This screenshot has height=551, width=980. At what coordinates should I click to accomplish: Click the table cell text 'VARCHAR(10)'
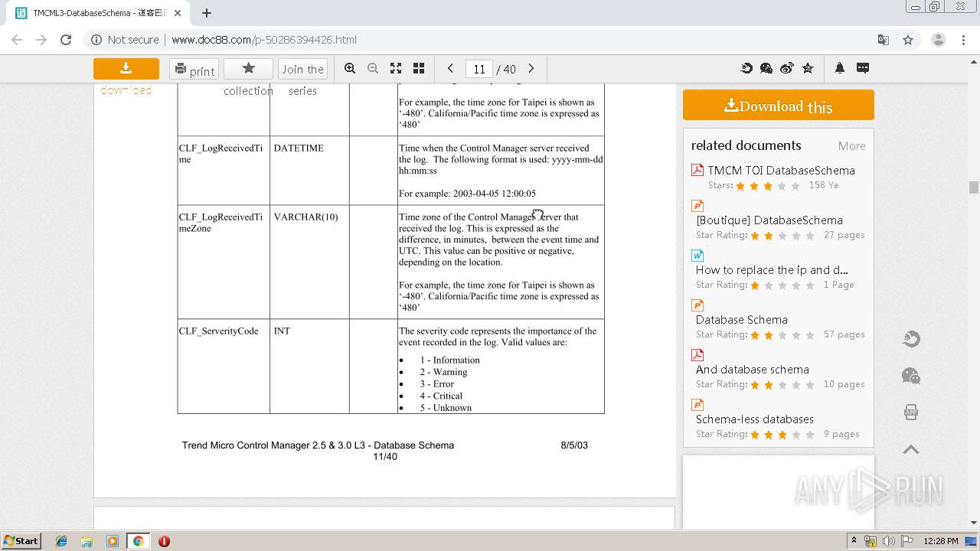tap(305, 217)
